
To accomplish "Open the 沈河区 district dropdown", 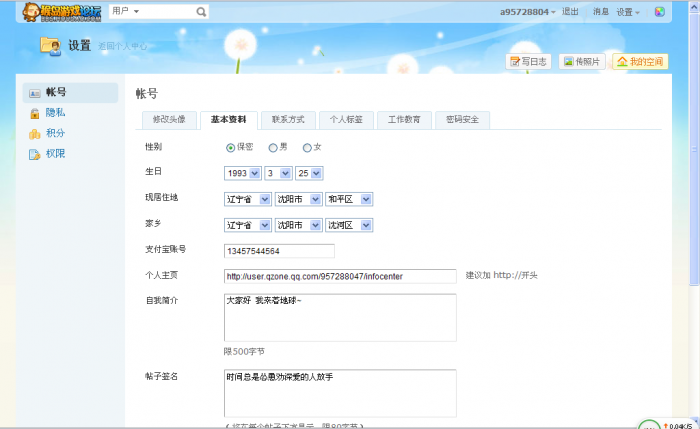I will point(349,225).
